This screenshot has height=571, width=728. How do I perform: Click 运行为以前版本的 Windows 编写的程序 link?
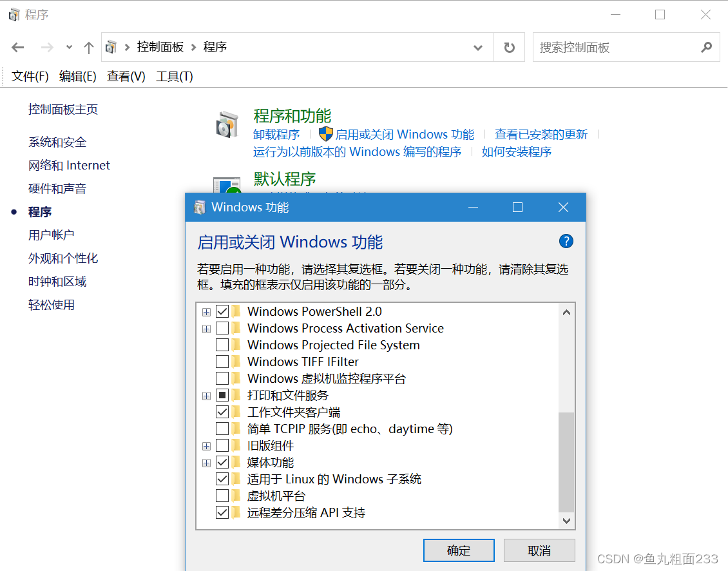coord(357,152)
